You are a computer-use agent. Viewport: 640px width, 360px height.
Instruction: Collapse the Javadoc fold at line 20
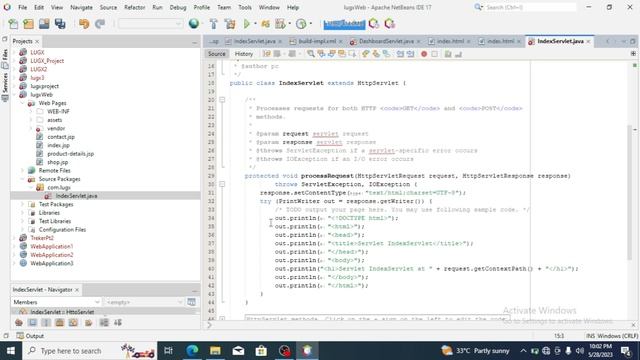[x=222, y=100]
